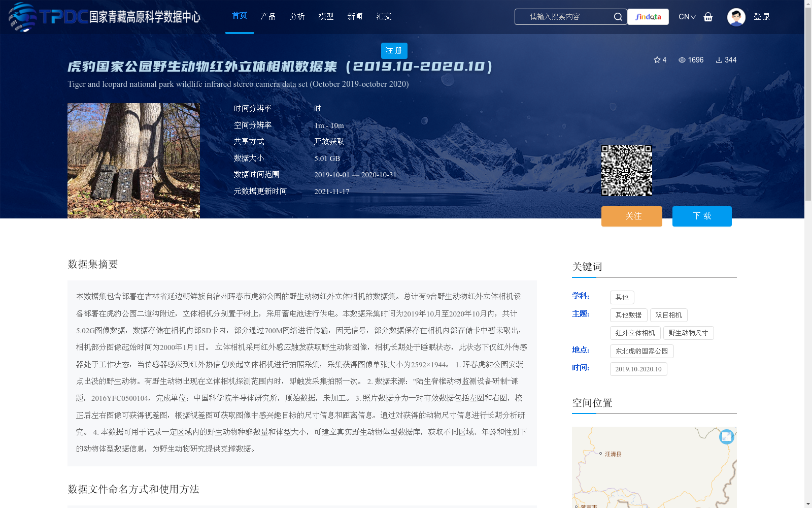
Task: Click the 注册 registration button
Action: [x=394, y=51]
